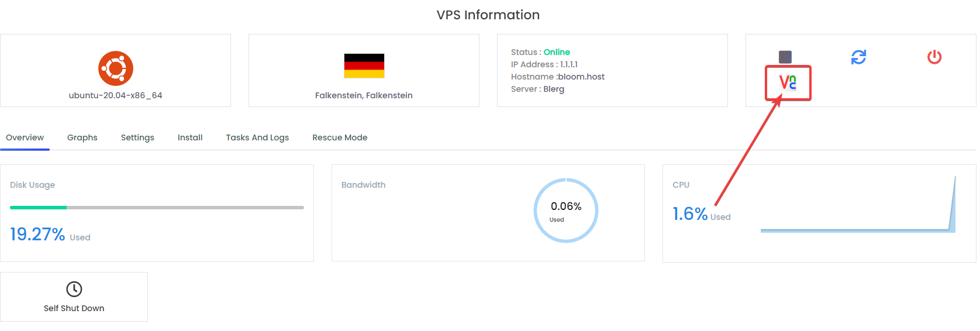The width and height of the screenshot is (980, 331).
Task: Click the Self Shut Down clock icon
Action: [74, 289]
